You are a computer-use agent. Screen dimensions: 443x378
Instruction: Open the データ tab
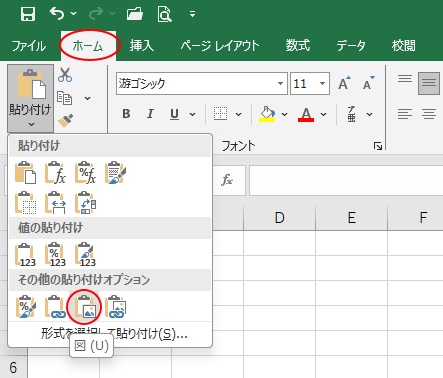click(x=351, y=46)
